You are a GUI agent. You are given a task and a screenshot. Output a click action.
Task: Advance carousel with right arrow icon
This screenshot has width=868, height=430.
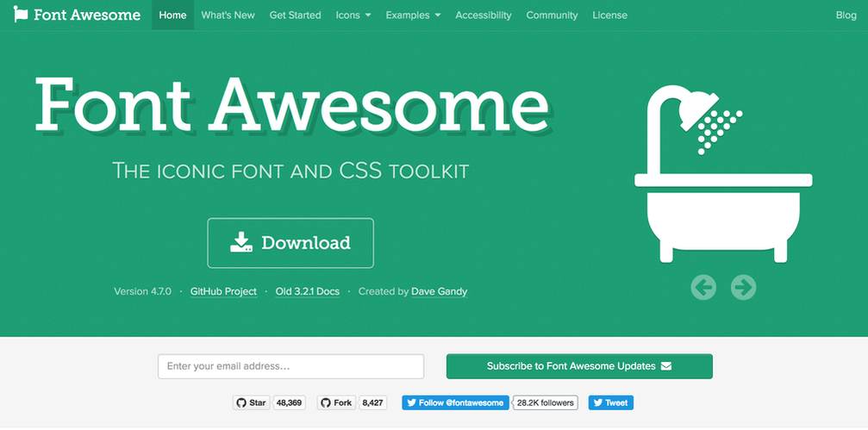click(743, 287)
